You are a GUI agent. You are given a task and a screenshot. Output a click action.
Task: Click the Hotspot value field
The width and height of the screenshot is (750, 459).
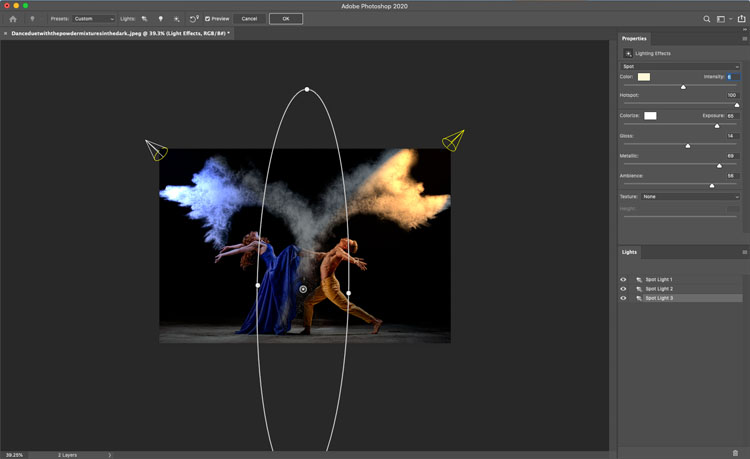point(733,95)
